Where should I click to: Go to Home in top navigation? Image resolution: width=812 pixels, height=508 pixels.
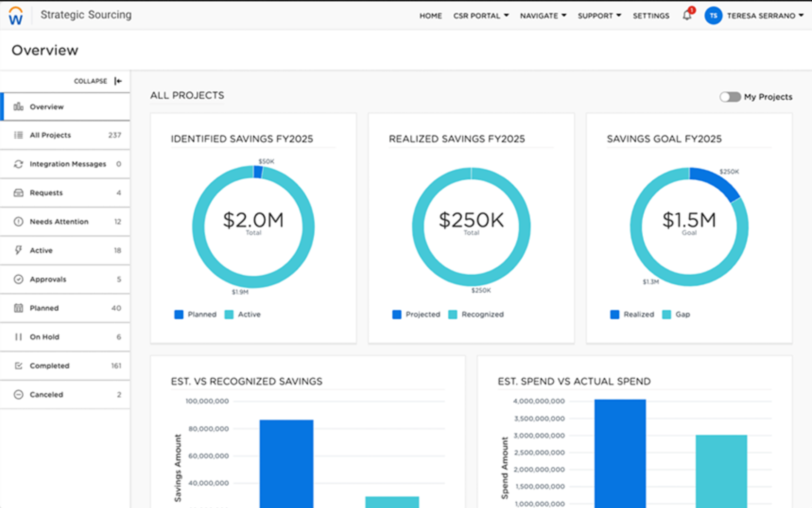(431, 16)
